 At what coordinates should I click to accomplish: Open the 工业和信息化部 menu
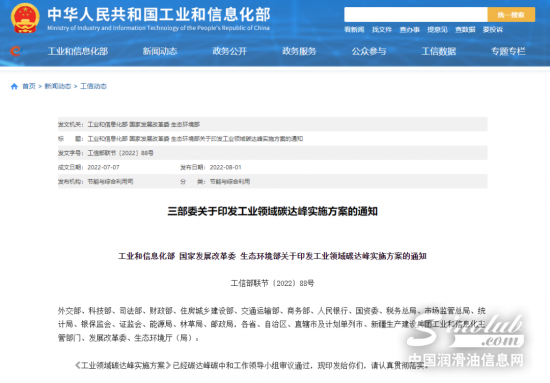pos(78,51)
